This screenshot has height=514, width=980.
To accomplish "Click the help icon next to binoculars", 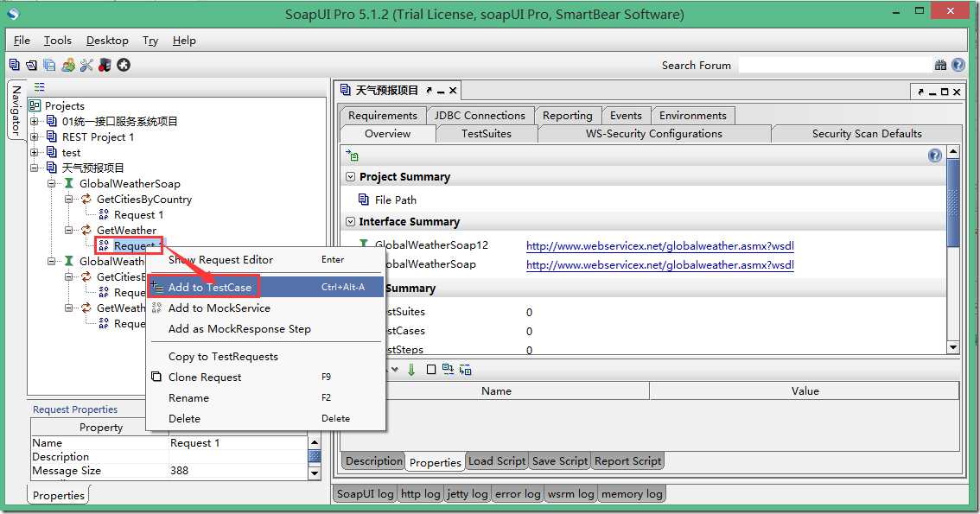I will [x=958, y=65].
